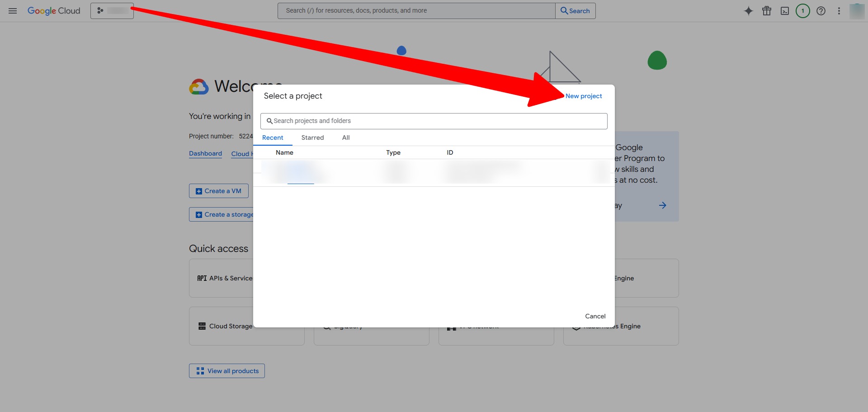Open the account avatar in top corner
The image size is (868, 412).
pyautogui.click(x=857, y=11)
